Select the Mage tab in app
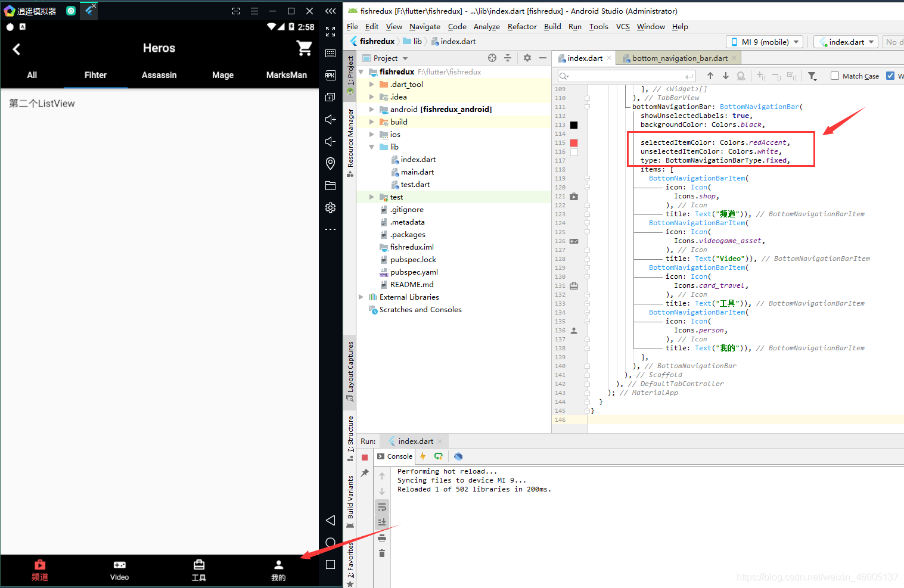Image resolution: width=904 pixels, height=588 pixels. [x=223, y=75]
